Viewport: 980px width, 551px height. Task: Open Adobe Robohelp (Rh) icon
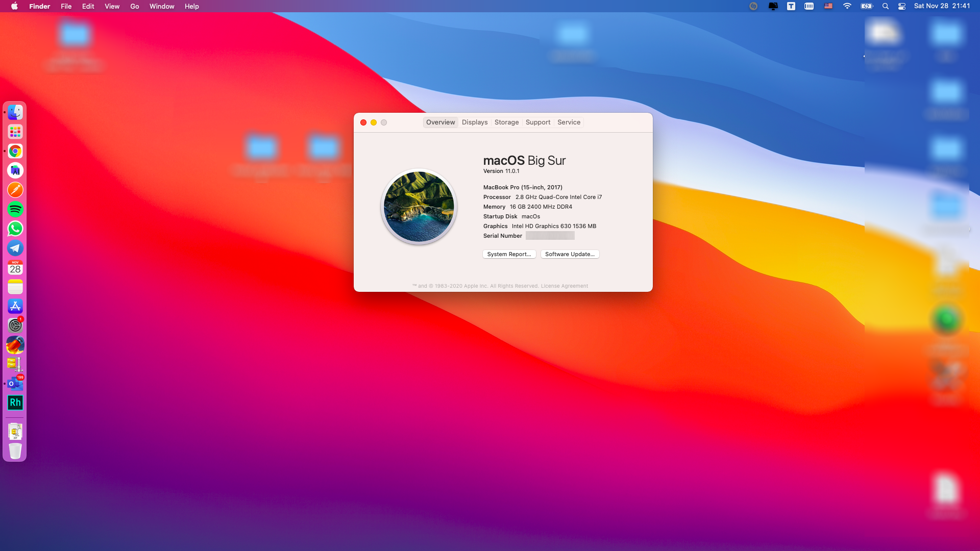(15, 403)
